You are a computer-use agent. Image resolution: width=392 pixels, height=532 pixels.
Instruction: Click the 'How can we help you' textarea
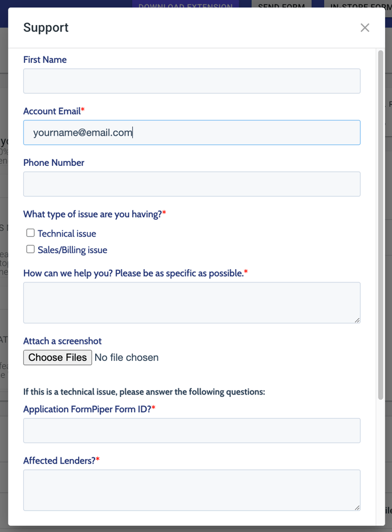click(x=191, y=301)
